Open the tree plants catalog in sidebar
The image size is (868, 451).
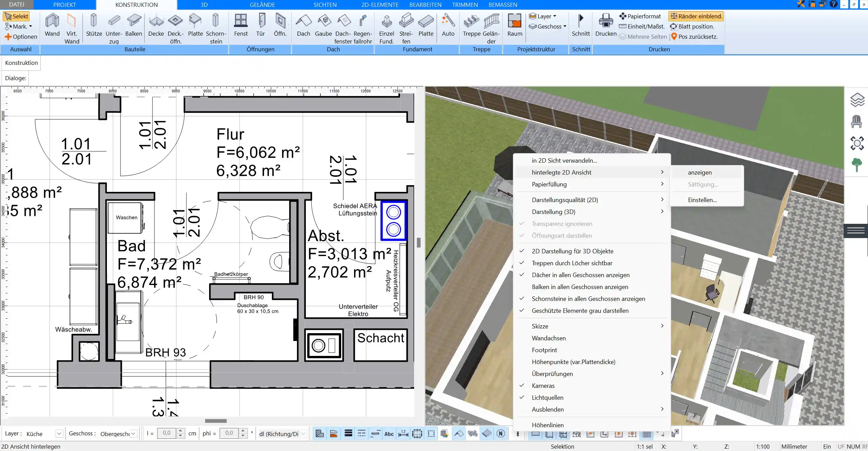point(857,165)
